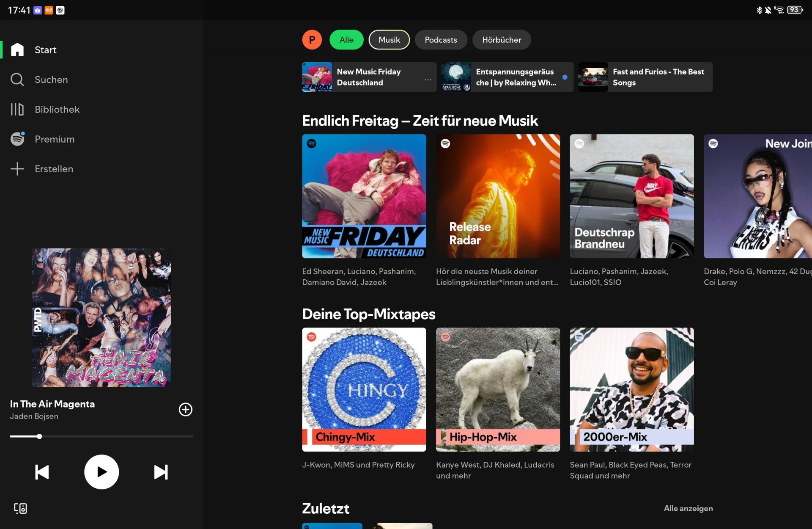Screen dimensions: 812x529
Task: Open the Suchen search icon
Action: pos(17,80)
